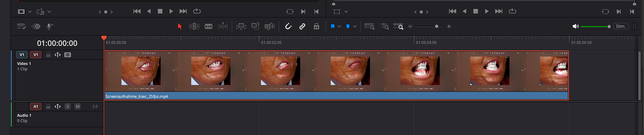
Task: Click the Dim. button
Action: 621,26
